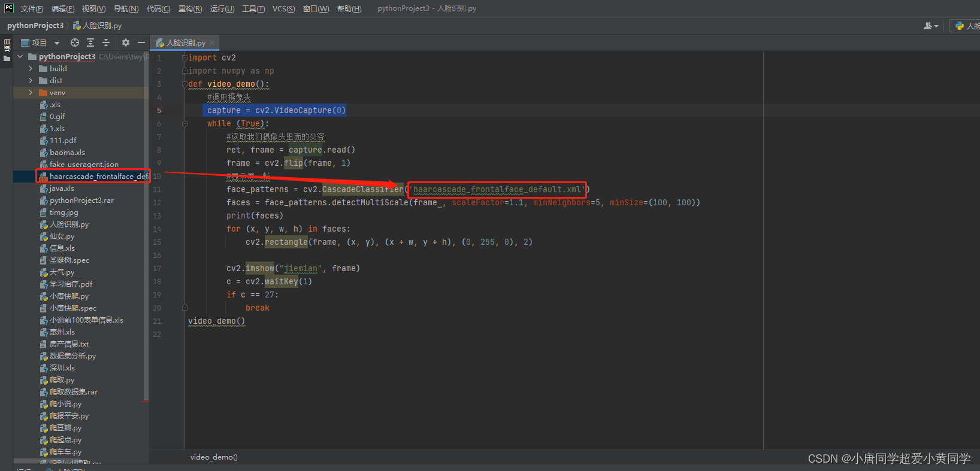This screenshot has height=471, width=980.
Task: Expand the build folder
Action: pyautogui.click(x=31, y=69)
